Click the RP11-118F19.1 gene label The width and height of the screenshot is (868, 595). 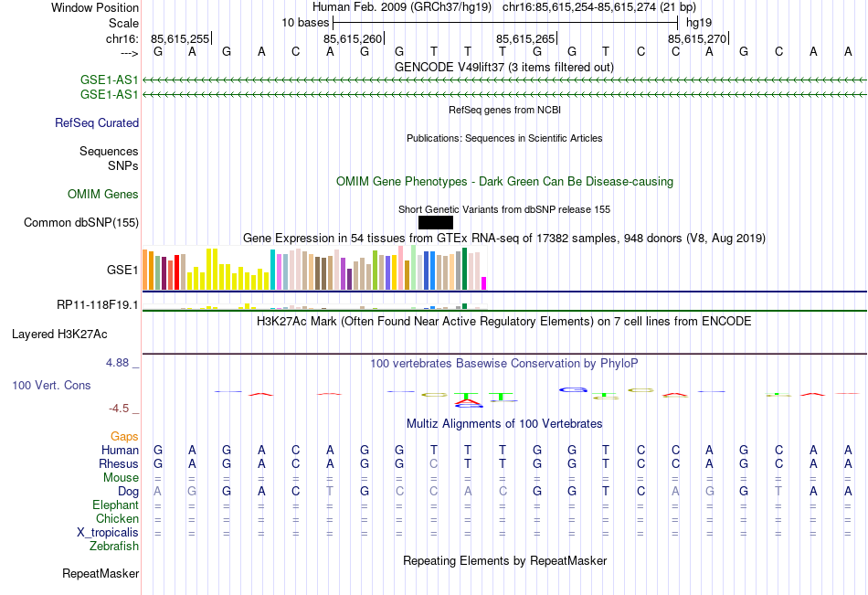[x=98, y=304]
